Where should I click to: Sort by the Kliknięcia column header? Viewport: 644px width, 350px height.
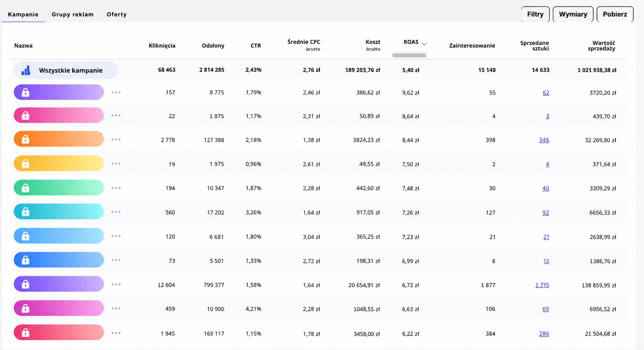pyautogui.click(x=162, y=45)
